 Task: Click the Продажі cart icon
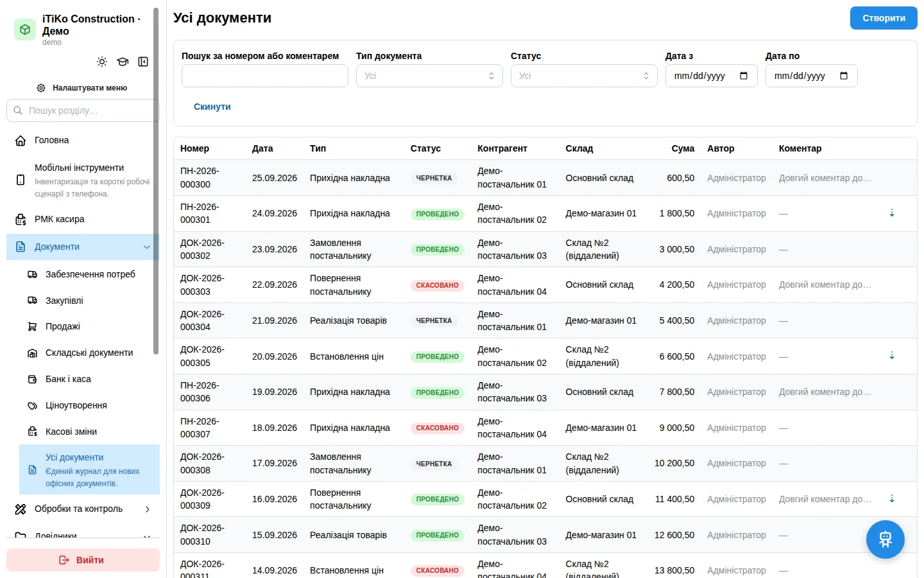pyautogui.click(x=33, y=327)
